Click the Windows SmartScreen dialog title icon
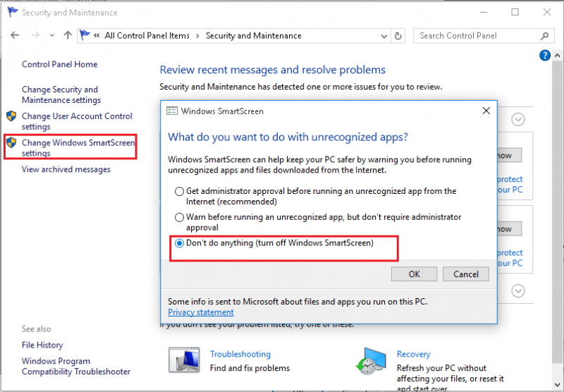 [172, 111]
